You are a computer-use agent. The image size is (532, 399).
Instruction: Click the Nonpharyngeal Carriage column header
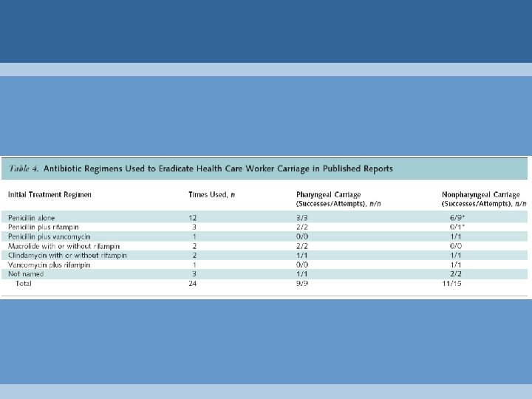[x=484, y=199]
